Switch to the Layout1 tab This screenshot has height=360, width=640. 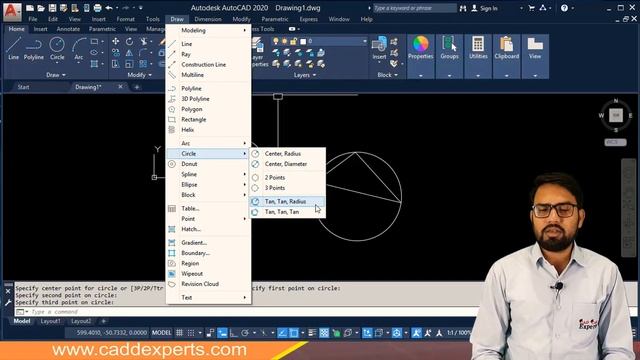pyautogui.click(x=50, y=321)
